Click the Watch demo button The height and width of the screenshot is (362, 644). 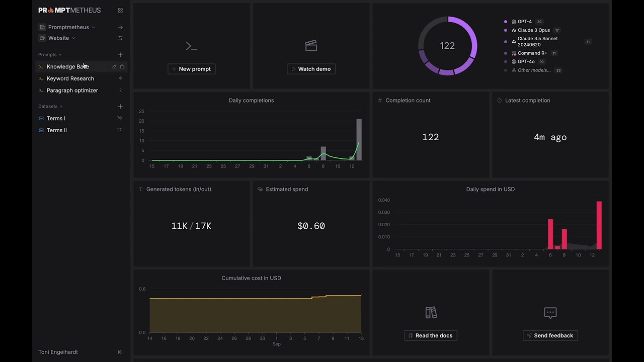click(311, 69)
